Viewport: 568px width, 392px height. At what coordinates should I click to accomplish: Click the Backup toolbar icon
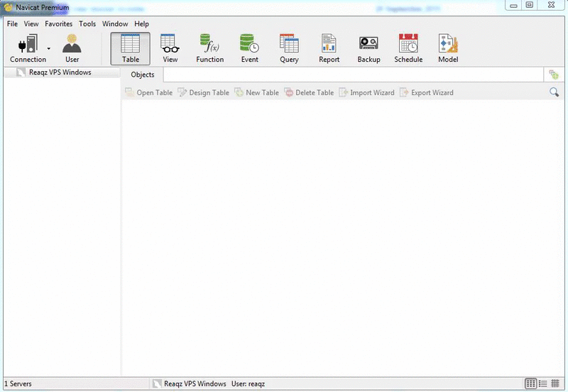click(368, 48)
